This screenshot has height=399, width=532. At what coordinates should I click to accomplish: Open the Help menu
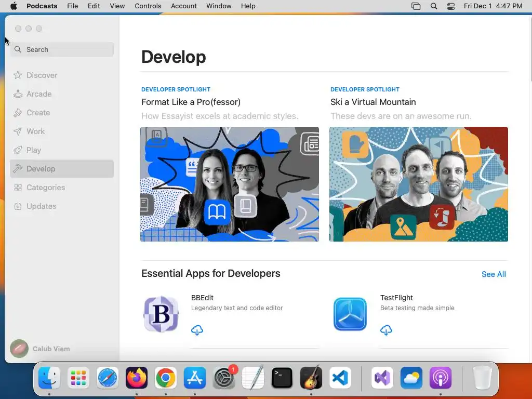coord(248,6)
